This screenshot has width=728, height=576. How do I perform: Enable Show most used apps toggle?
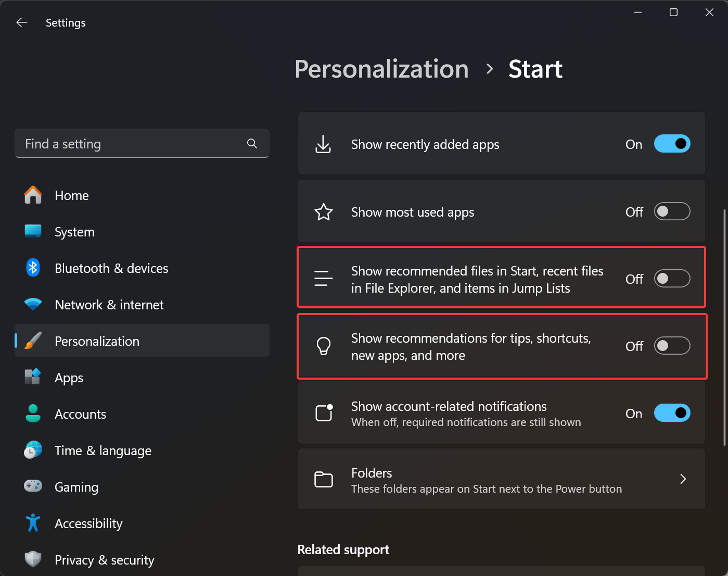pos(672,211)
